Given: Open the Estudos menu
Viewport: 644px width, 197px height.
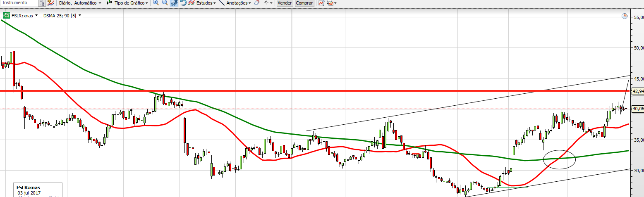Looking at the screenshot, I should pyautogui.click(x=202, y=3).
